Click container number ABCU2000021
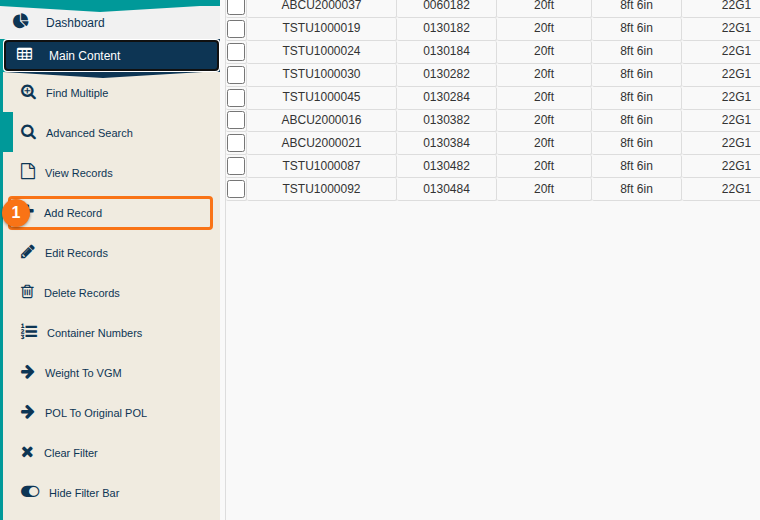Screen dimensions: 760x520 (321, 142)
